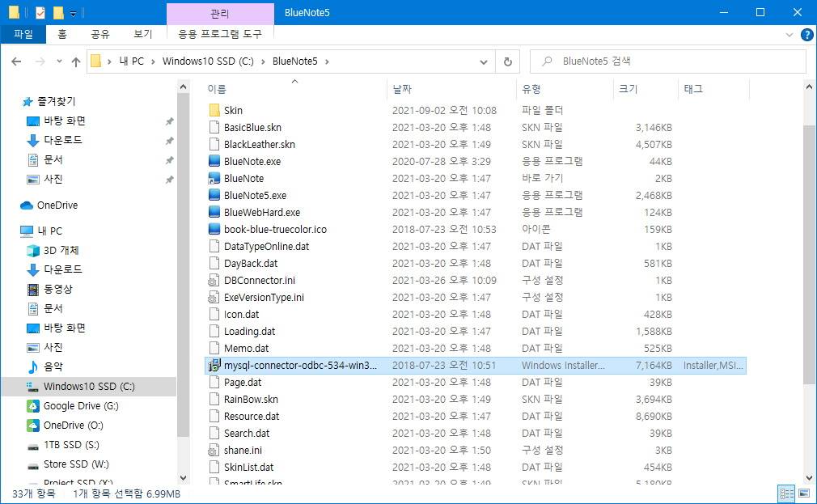Image resolution: width=817 pixels, height=504 pixels.
Task: Sort by the 태그 column header
Action: pos(713,89)
